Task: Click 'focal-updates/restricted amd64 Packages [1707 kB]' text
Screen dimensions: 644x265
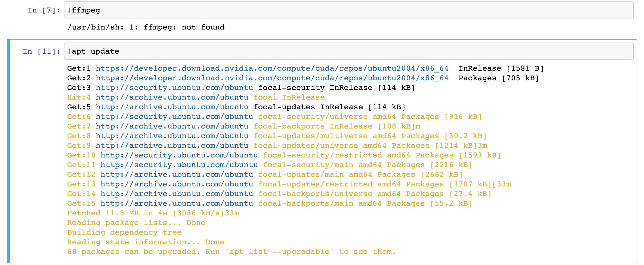Action: (375, 184)
